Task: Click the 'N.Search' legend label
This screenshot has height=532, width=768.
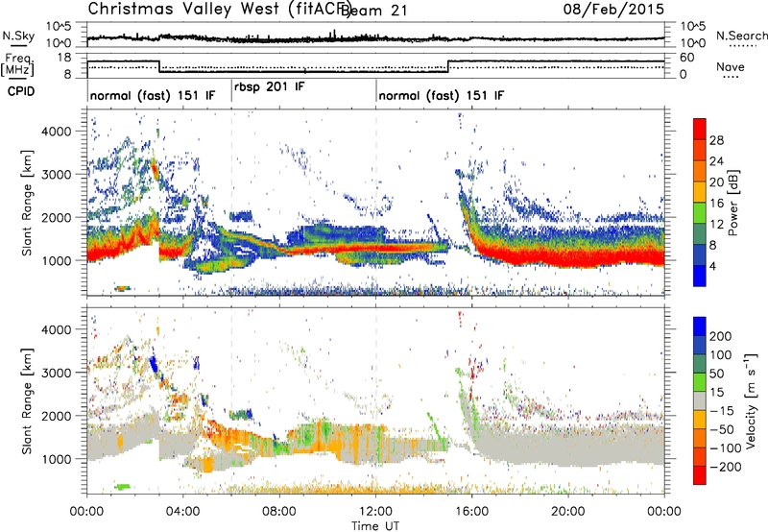Action: click(741, 36)
